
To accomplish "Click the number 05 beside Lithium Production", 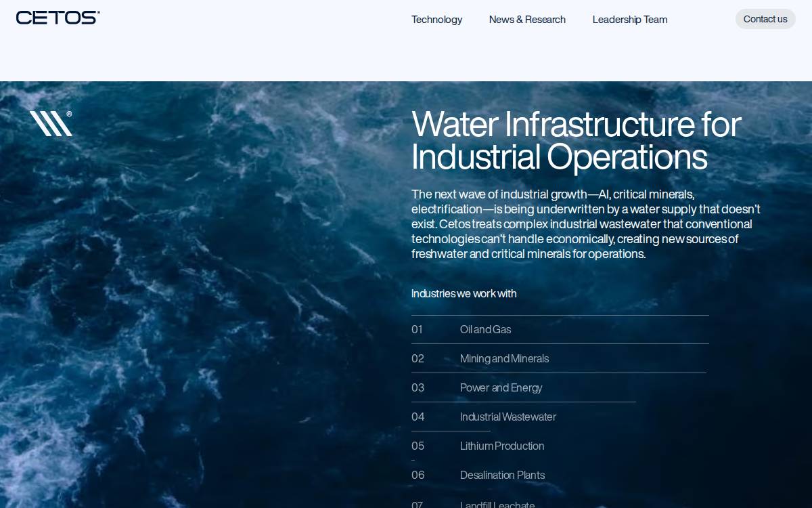I will point(418,446).
